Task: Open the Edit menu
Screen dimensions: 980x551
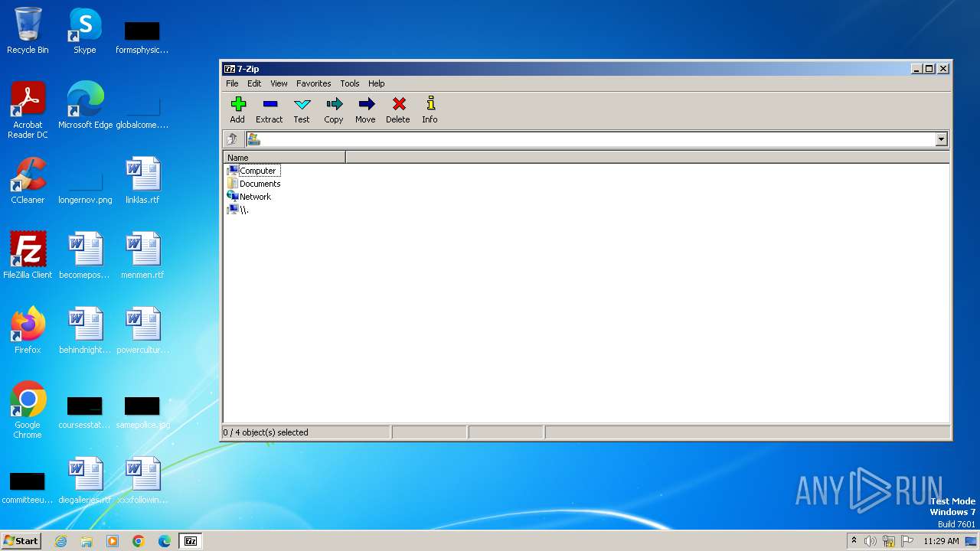Action: (x=254, y=83)
